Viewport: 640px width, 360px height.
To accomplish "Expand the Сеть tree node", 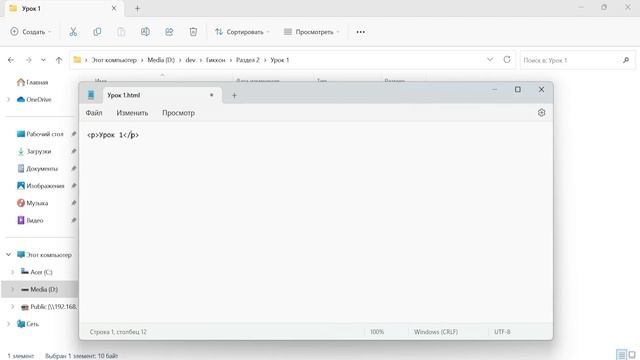I will [x=8, y=324].
